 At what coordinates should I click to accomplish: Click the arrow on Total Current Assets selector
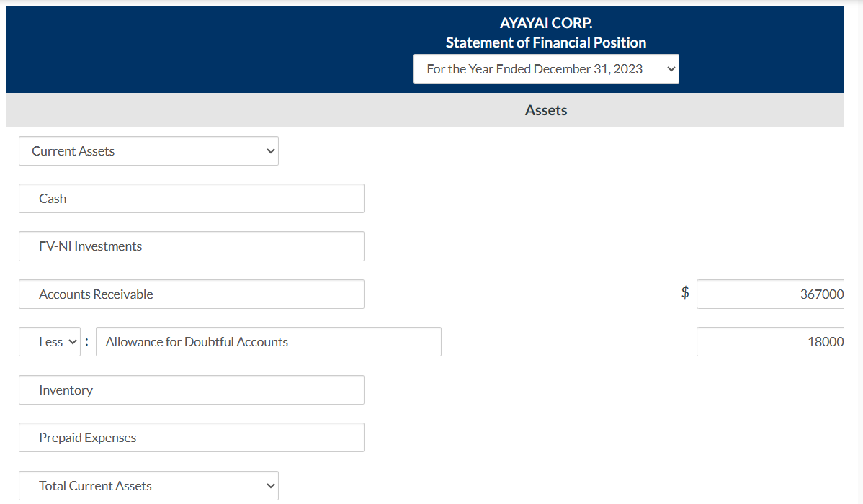click(270, 485)
